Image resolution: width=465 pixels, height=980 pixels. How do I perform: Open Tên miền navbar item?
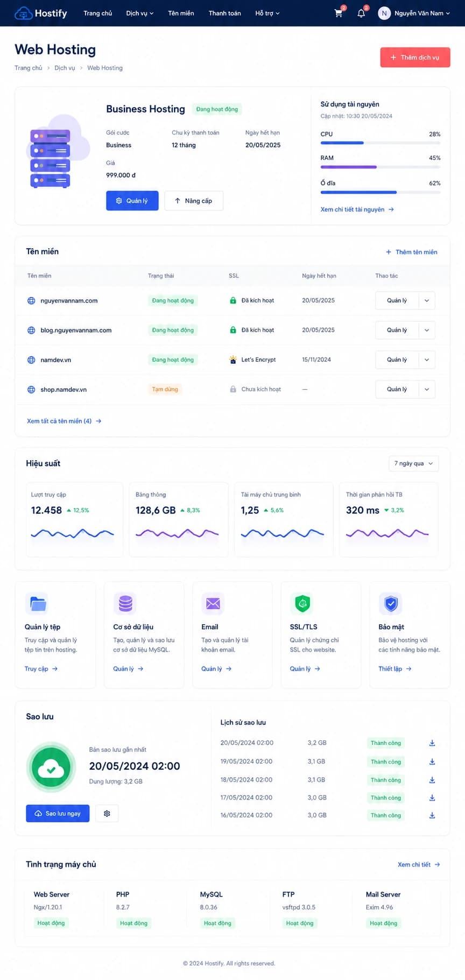click(181, 13)
